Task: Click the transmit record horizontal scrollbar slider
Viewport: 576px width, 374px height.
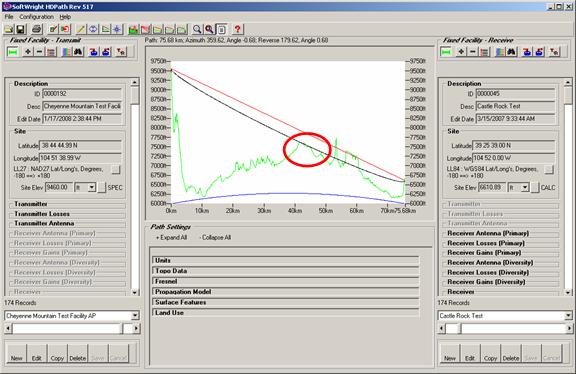Action: [x=127, y=328]
